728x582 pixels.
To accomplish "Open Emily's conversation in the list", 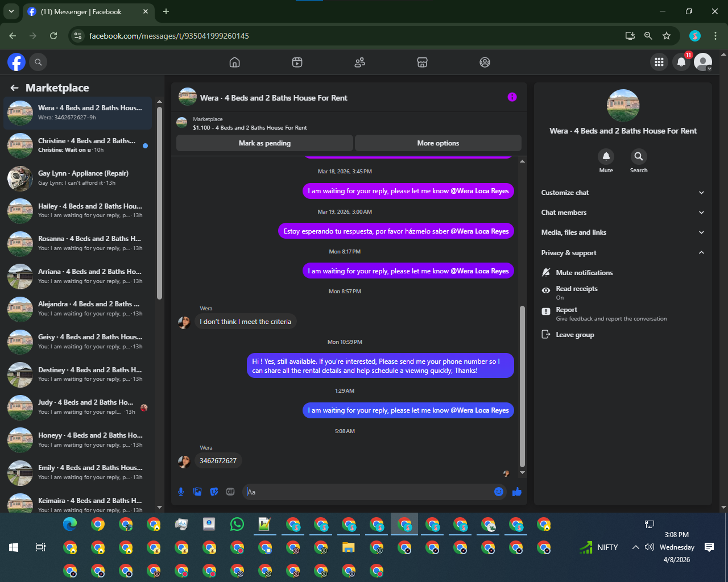I will point(78,472).
